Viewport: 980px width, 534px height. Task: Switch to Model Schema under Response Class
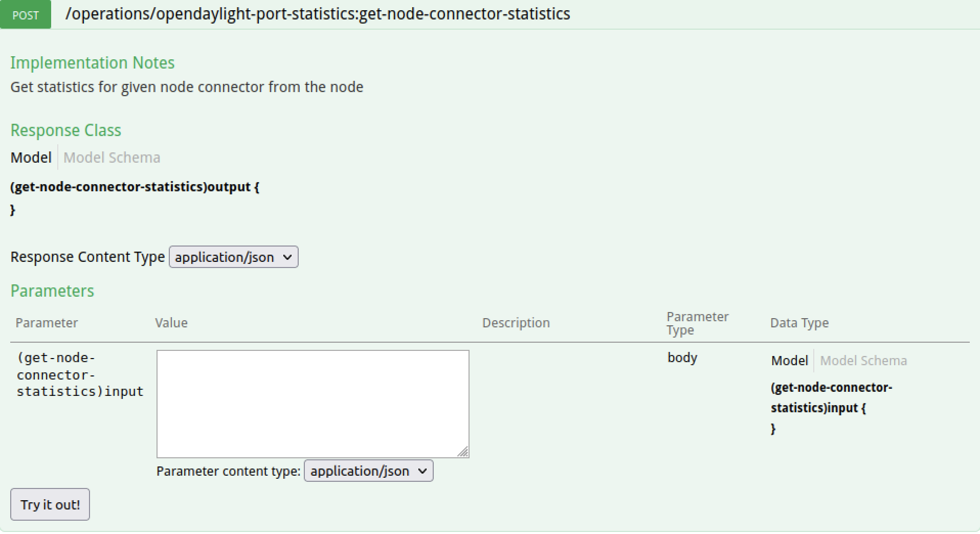coord(112,158)
